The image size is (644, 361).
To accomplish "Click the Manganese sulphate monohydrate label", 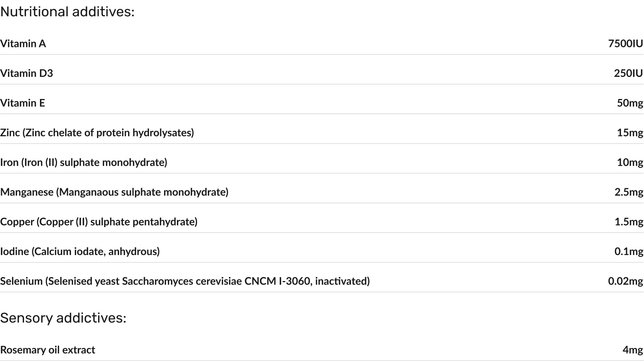I will click(114, 192).
